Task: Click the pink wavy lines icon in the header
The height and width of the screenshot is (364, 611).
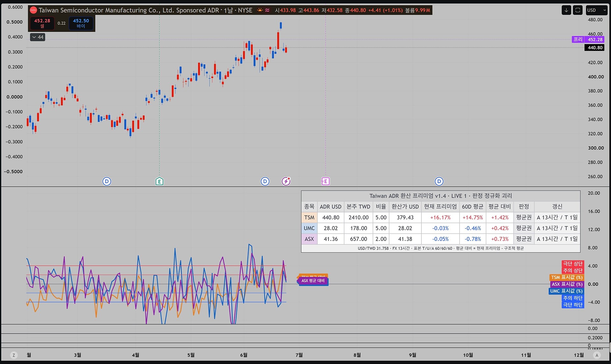Action: click(x=267, y=10)
